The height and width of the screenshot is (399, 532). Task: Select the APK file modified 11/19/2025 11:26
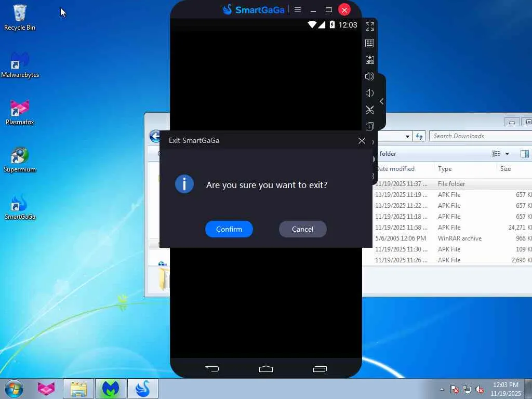[x=453, y=260]
